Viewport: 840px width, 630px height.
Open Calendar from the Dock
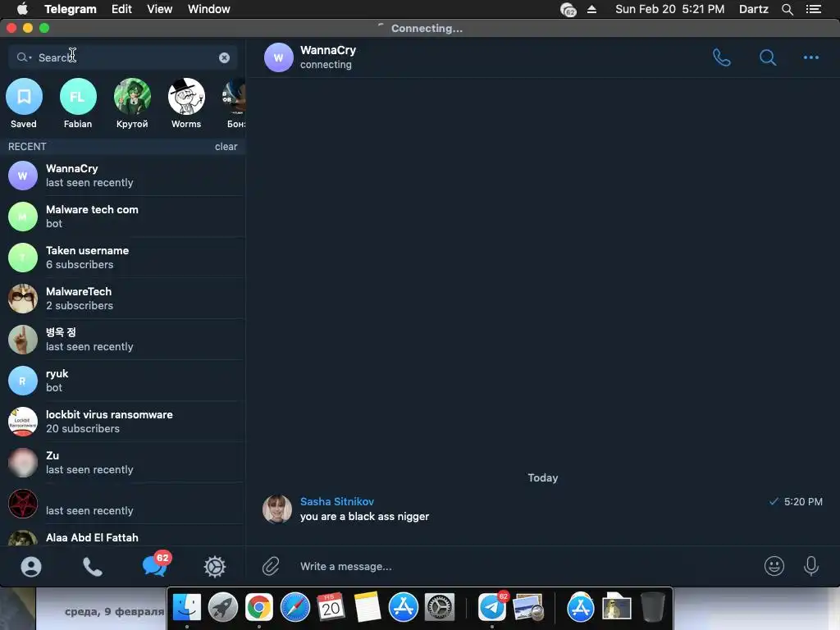(331, 608)
